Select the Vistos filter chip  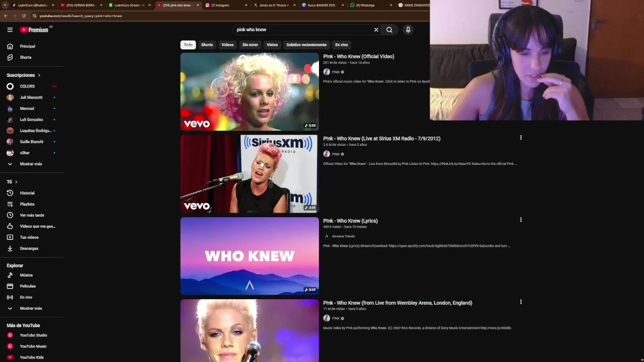272,45
